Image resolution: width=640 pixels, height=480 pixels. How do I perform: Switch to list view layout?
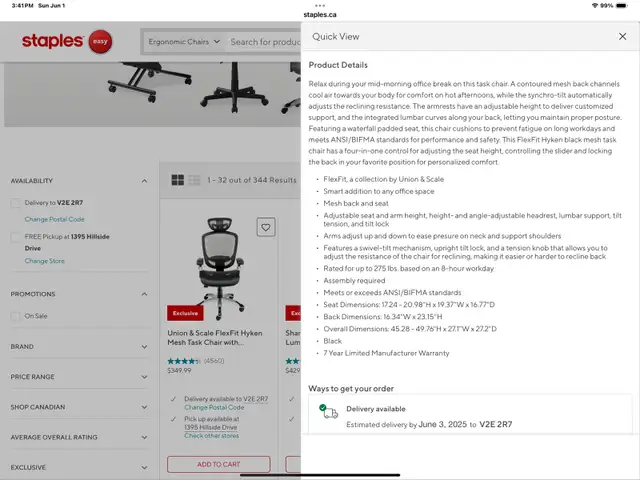point(194,180)
